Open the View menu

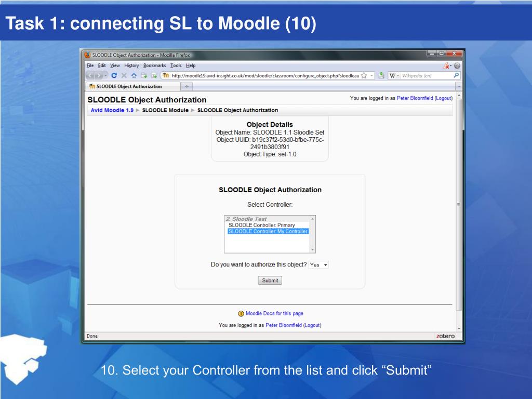tap(115, 65)
